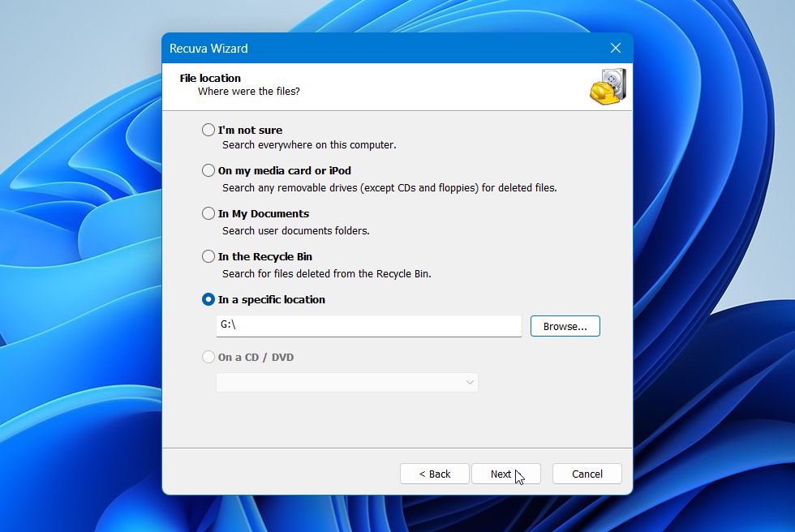Select the 'I'm not sure' radio button
795x532 pixels.
pyautogui.click(x=208, y=130)
